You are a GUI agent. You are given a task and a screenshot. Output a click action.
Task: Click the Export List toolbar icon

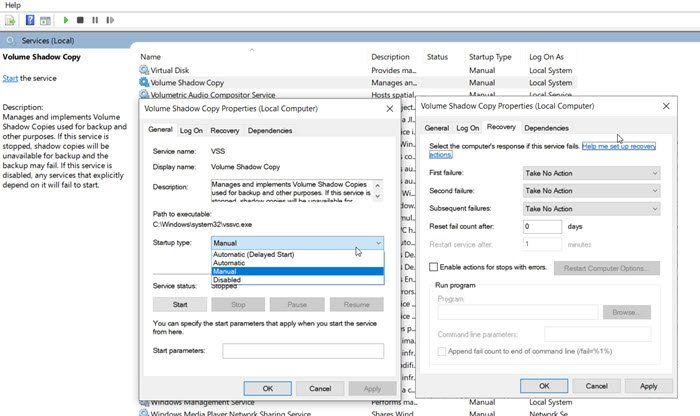(x=12, y=20)
